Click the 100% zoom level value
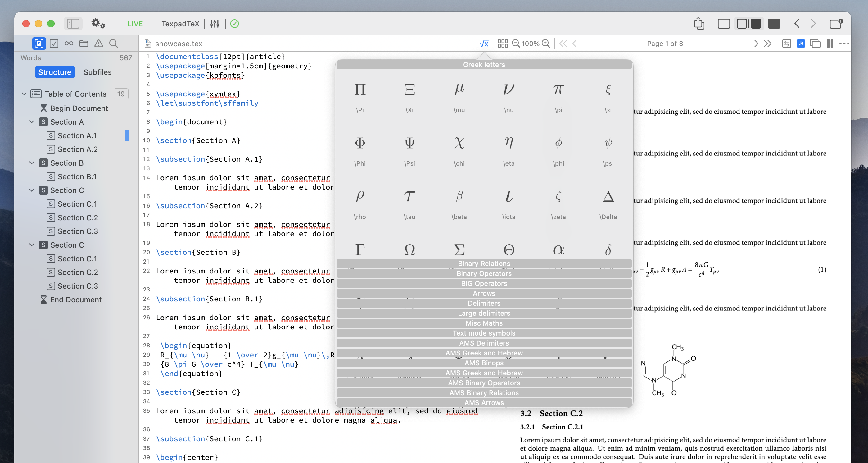The width and height of the screenshot is (868, 463). coord(531,44)
